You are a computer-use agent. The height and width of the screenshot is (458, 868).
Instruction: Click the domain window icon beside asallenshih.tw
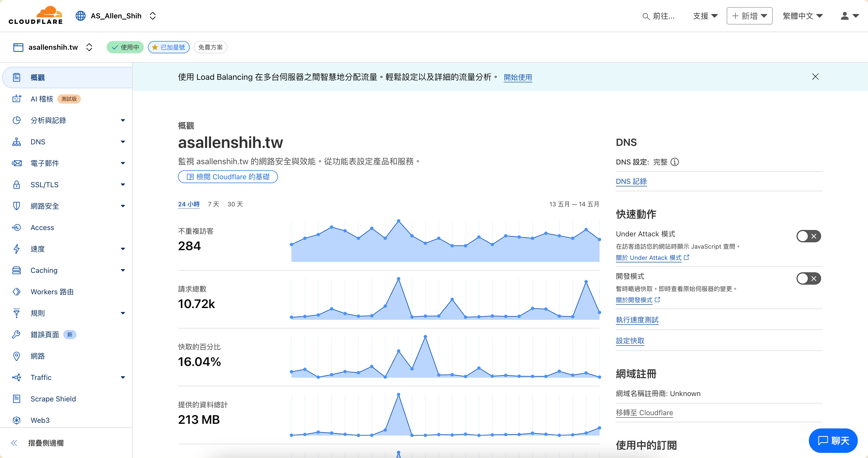coord(18,47)
